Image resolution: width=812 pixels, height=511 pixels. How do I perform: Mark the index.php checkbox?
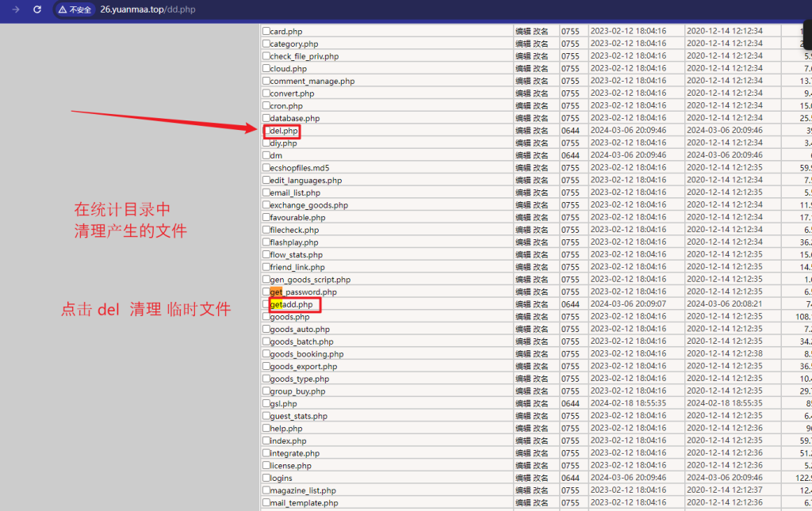266,440
